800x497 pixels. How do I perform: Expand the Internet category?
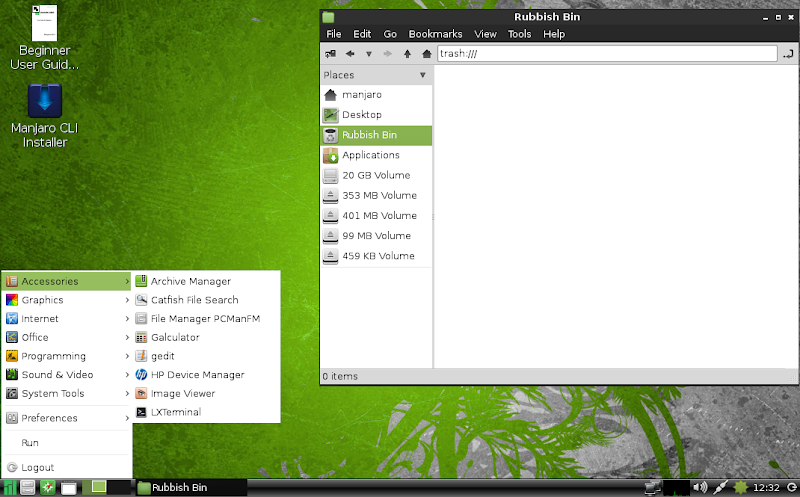(66, 319)
